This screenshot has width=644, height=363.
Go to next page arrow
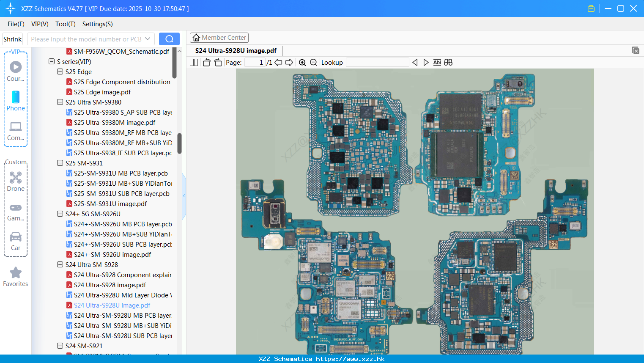point(289,62)
